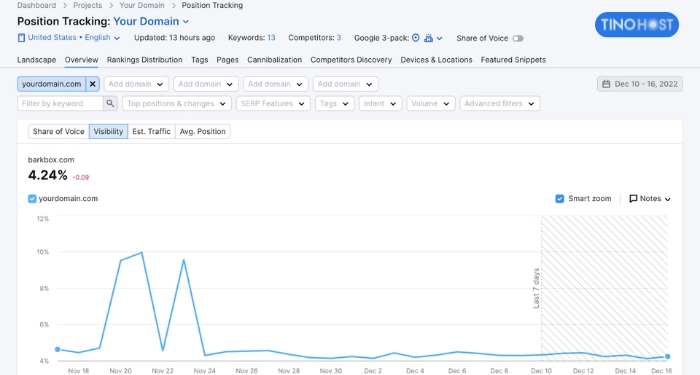This screenshot has width=700, height=375.
Task: Click the Google 3-pack location pin icon
Action: pyautogui.click(x=416, y=38)
